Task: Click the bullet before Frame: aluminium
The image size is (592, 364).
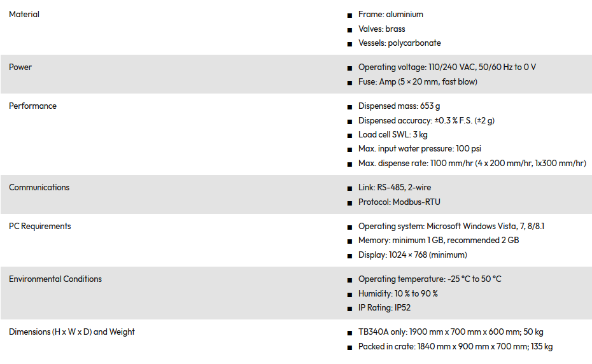Action: 350,15
